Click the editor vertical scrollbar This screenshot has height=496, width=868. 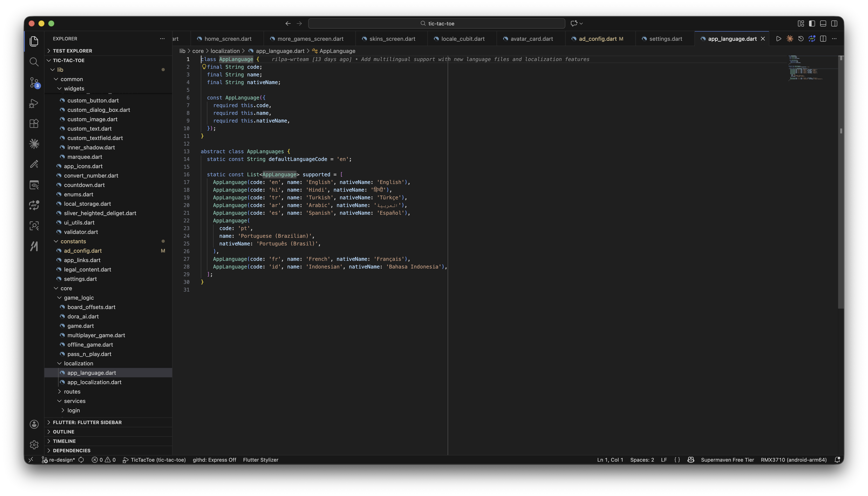pyautogui.click(x=841, y=182)
